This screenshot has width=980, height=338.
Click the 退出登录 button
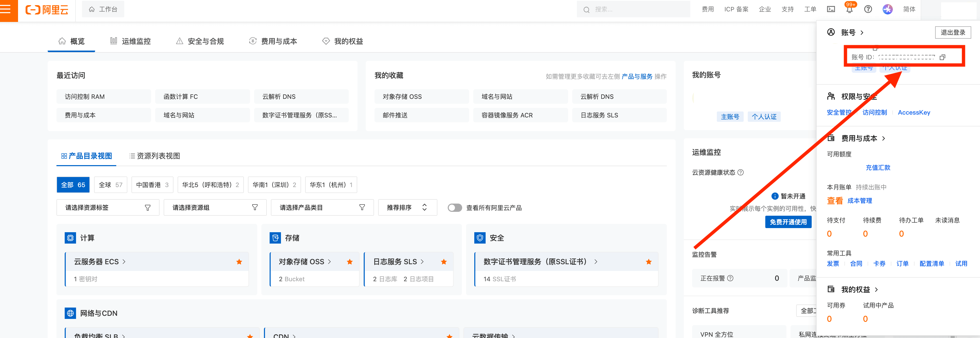pyautogui.click(x=953, y=32)
